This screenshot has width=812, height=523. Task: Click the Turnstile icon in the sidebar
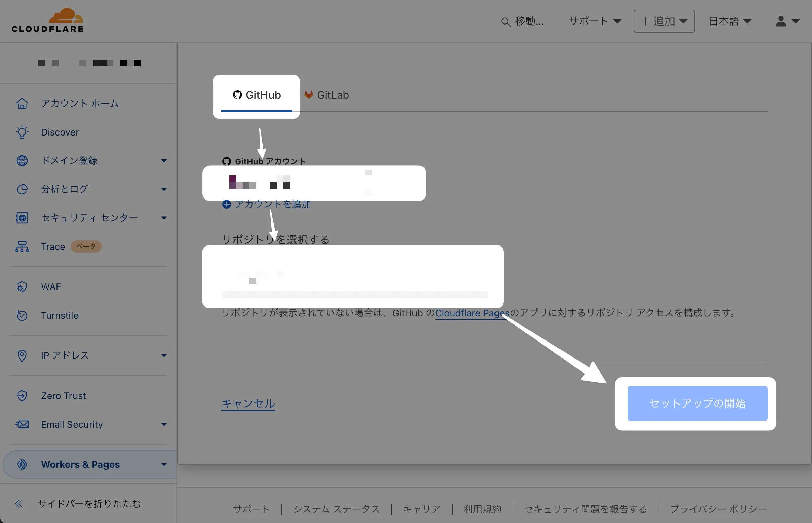[22, 315]
